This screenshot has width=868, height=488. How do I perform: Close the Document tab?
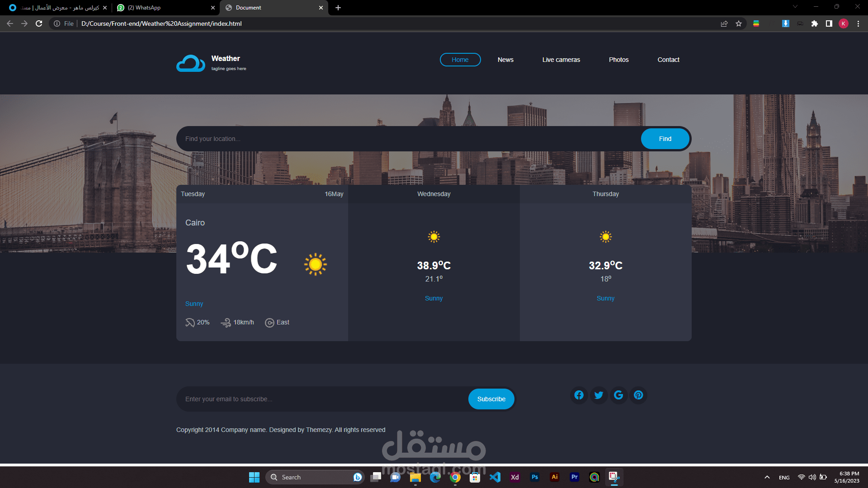click(x=321, y=8)
